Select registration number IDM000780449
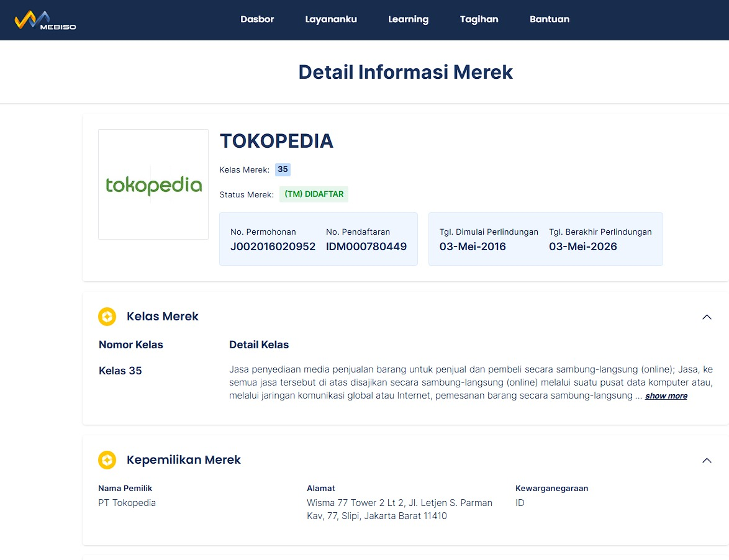Screen dimensions: 729x560 (366, 246)
